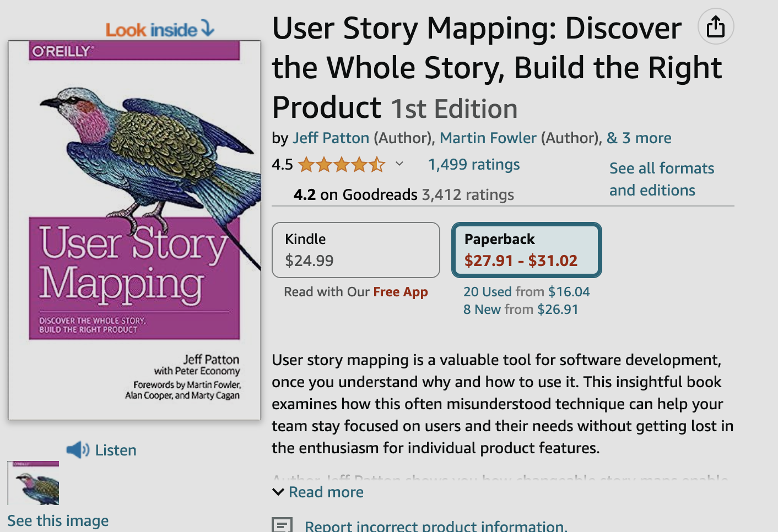Open 8 New from $26.91 offers
Screen dimensions: 778x532
click(521, 309)
